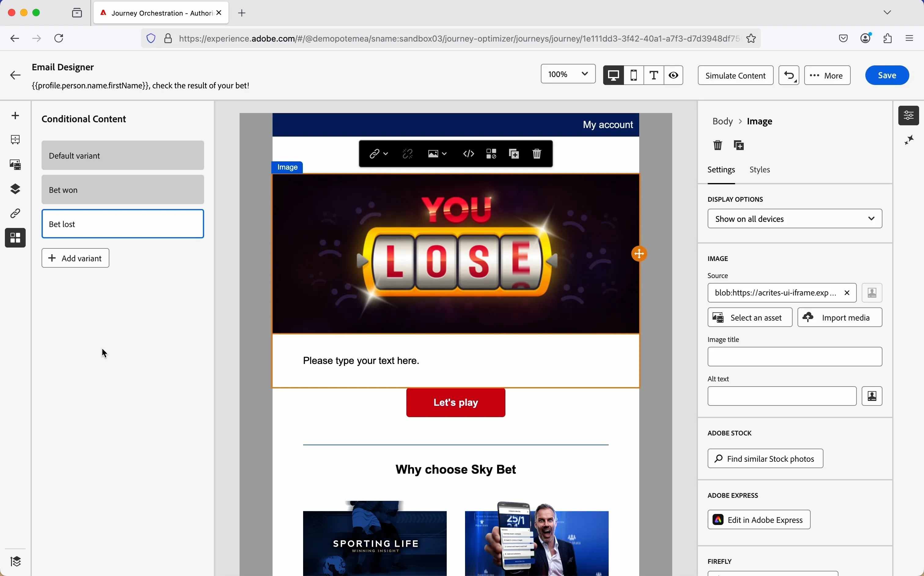Expand the image options dropdown in floating toolbar
Viewport: 924px width, 576px height.
coord(437,154)
